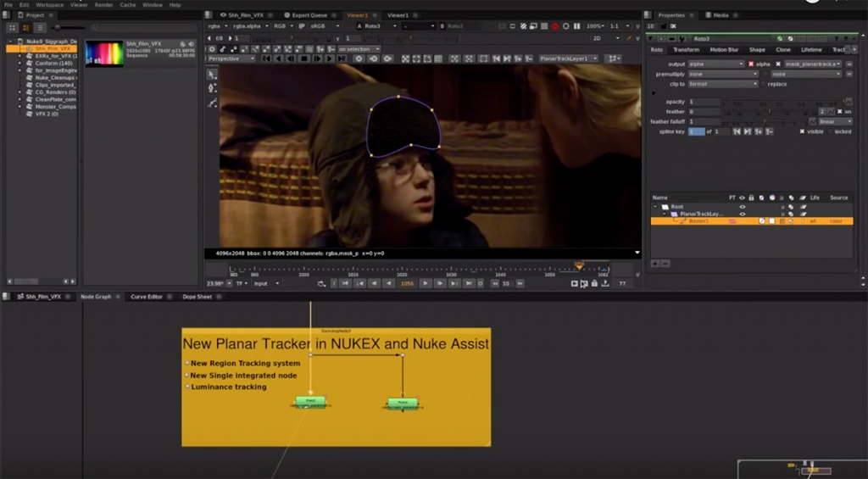Open the Motion Blur tab in Roto properties

723,50
